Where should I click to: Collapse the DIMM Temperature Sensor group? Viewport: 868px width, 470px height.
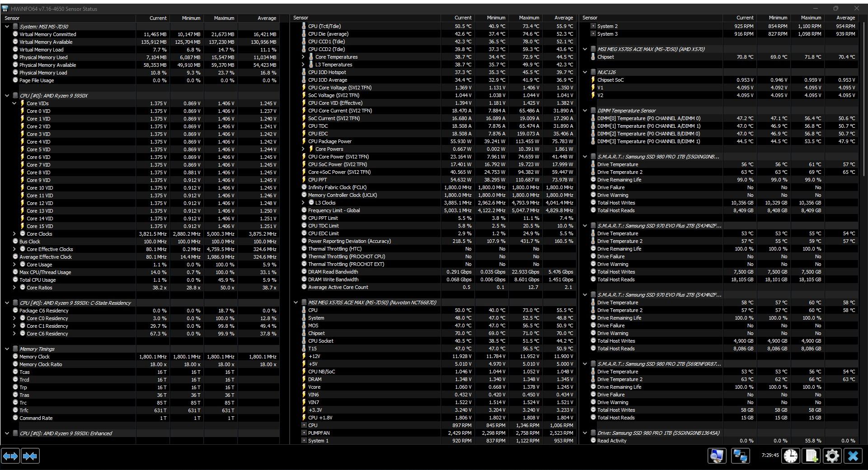pos(585,111)
